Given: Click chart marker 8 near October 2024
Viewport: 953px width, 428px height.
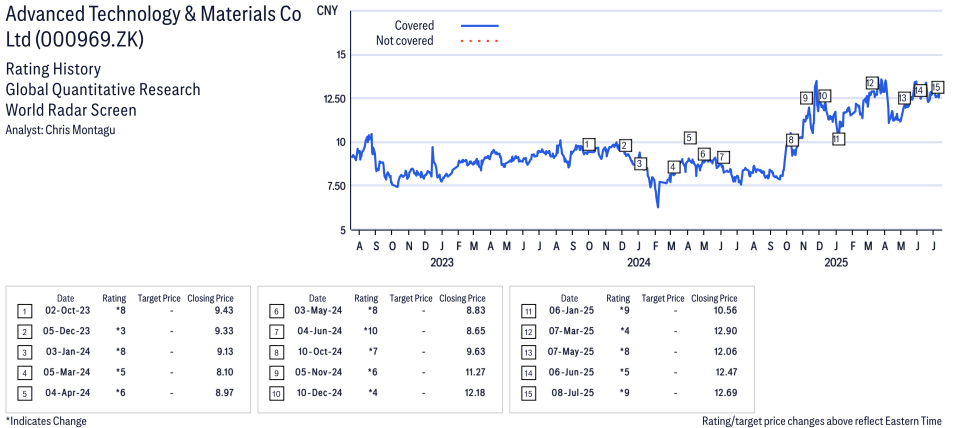Looking at the screenshot, I should pyautogui.click(x=791, y=140).
